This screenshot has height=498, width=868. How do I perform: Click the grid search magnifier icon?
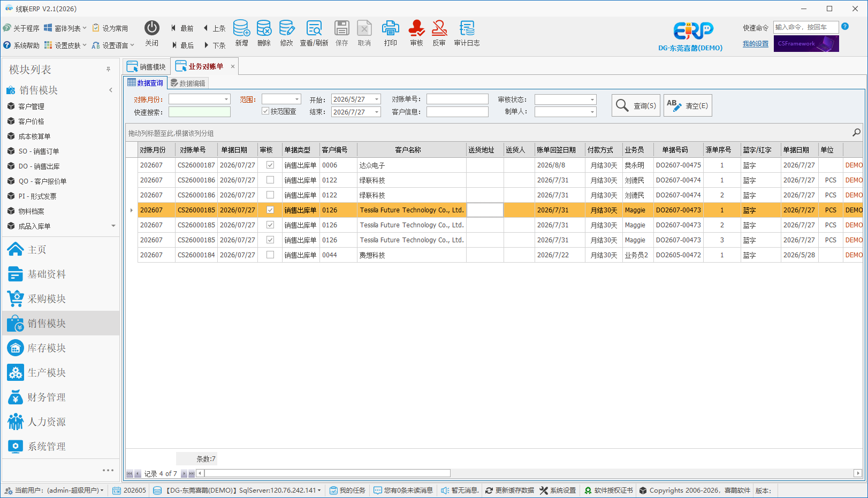[856, 133]
